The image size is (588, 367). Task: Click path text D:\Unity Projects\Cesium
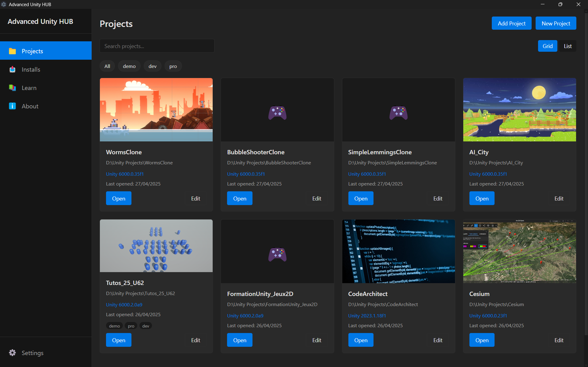(496, 304)
